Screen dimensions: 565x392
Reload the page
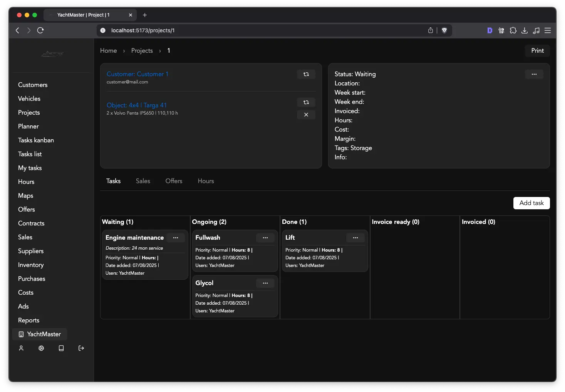pos(40,30)
